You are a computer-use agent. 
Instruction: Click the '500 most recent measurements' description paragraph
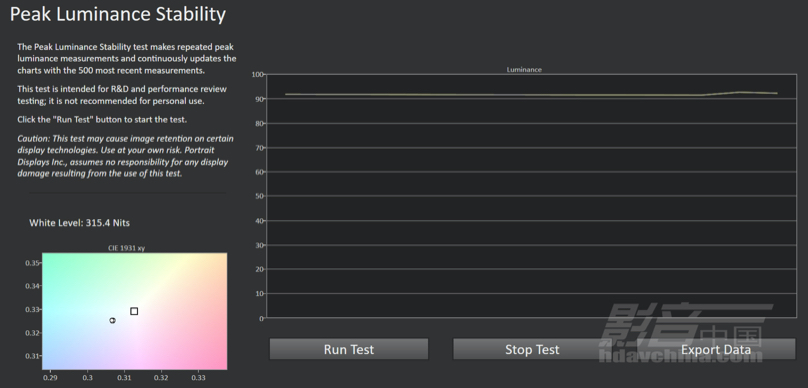(127, 58)
